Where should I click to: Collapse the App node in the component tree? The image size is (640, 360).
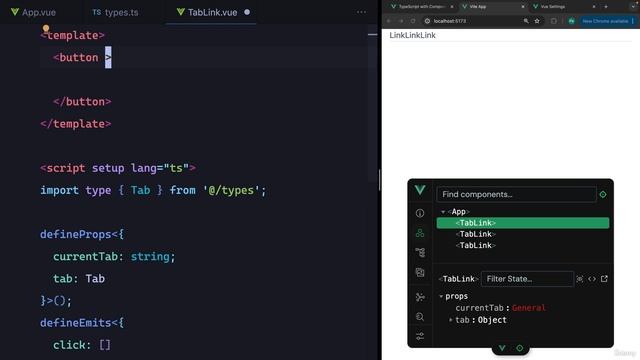click(443, 212)
